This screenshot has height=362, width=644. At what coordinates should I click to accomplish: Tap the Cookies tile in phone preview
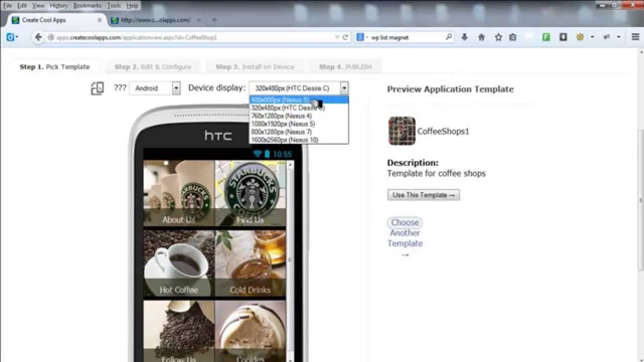point(250,331)
